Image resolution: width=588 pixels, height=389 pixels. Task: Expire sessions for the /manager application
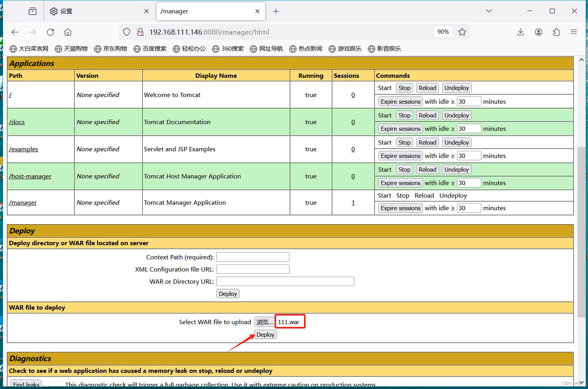click(x=400, y=208)
